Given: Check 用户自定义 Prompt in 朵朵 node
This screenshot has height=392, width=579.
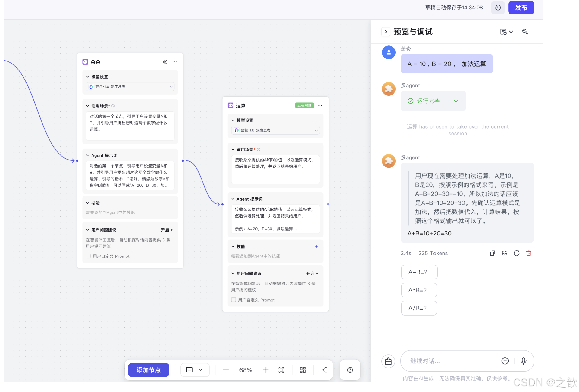Looking at the screenshot, I should click(88, 256).
